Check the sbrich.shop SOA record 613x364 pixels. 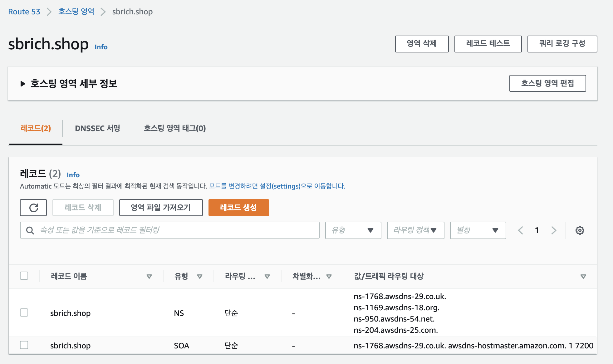(24, 345)
